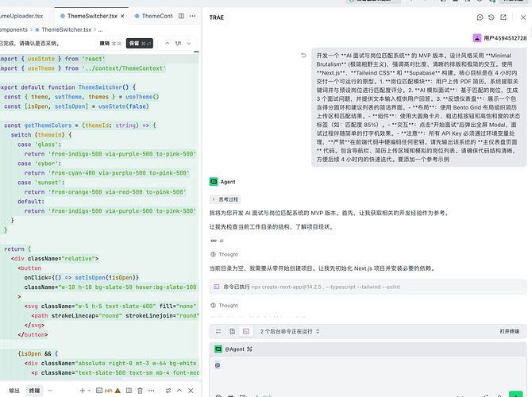Click the purple user avatar for 用户4594512728
Screen dimensions: 532x397
(x=477, y=38)
